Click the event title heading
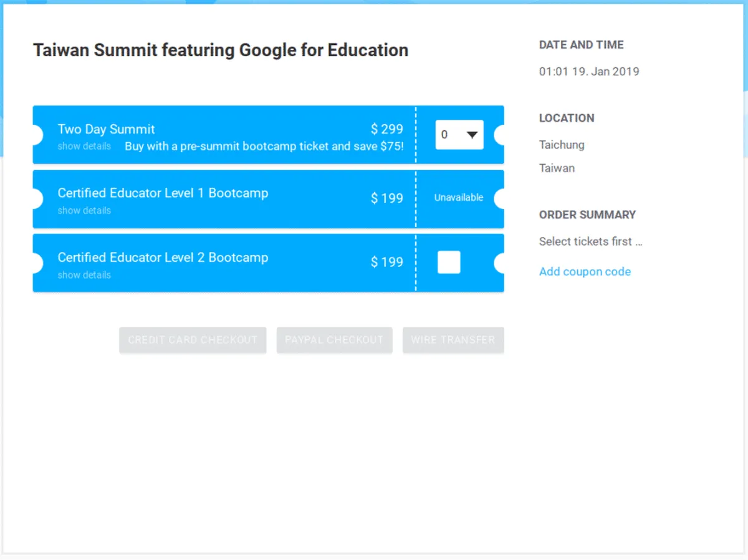The width and height of the screenshot is (748, 560). tap(221, 51)
